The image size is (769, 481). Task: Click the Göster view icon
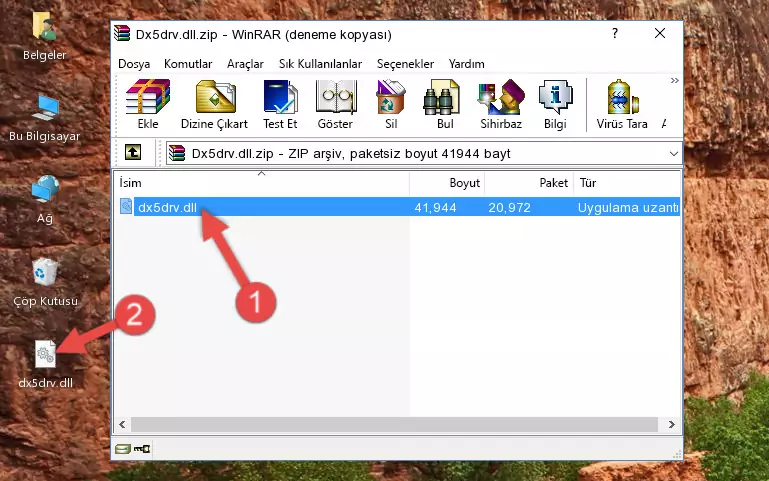coord(335,97)
